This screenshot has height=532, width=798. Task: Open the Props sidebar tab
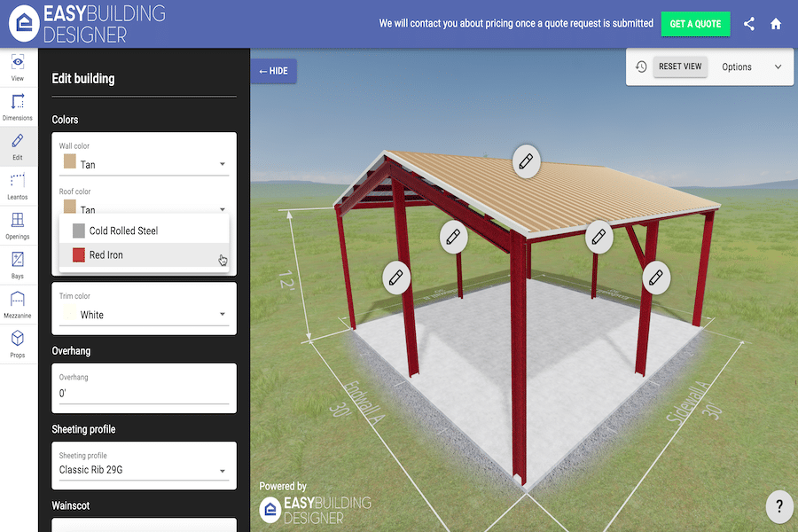(x=18, y=344)
